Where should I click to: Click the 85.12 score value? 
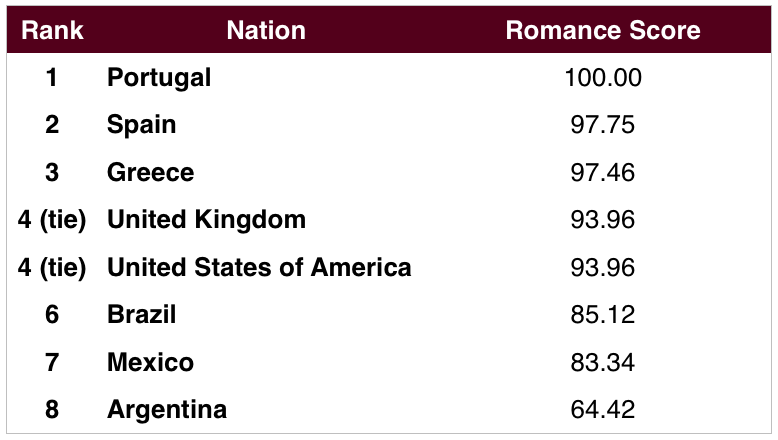[603, 314]
